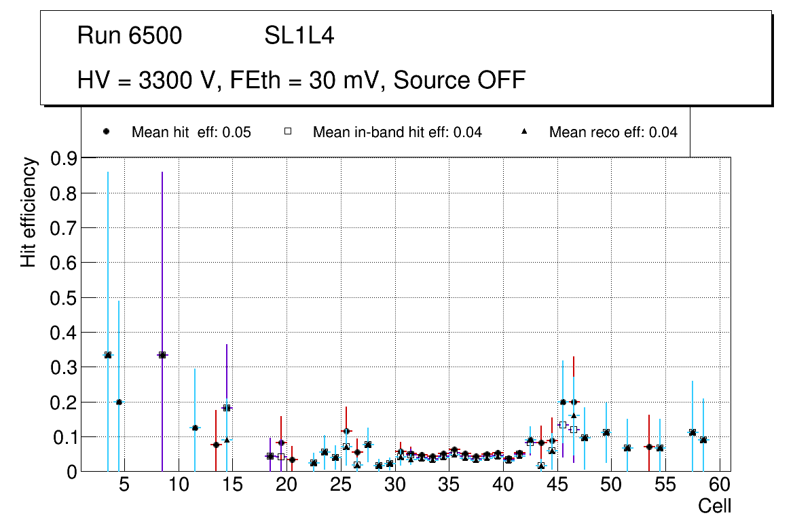This screenshot has height=524, width=812.
Task: Click the 0.9 tick label on the y-axis
Action: coord(64,159)
